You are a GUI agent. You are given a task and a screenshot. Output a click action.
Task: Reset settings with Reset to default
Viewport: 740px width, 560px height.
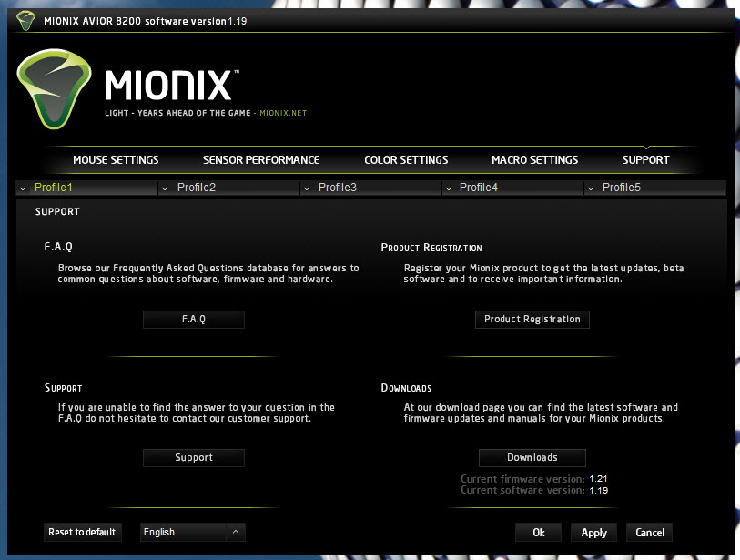coord(83,532)
